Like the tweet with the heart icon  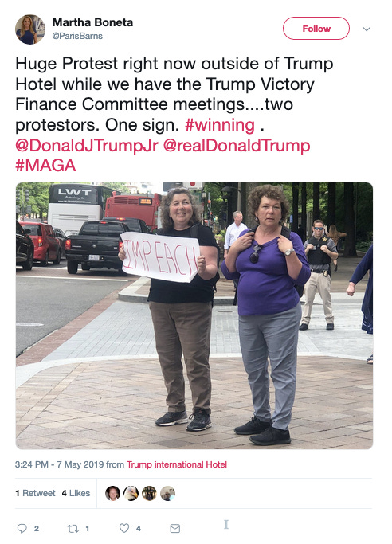(x=124, y=528)
